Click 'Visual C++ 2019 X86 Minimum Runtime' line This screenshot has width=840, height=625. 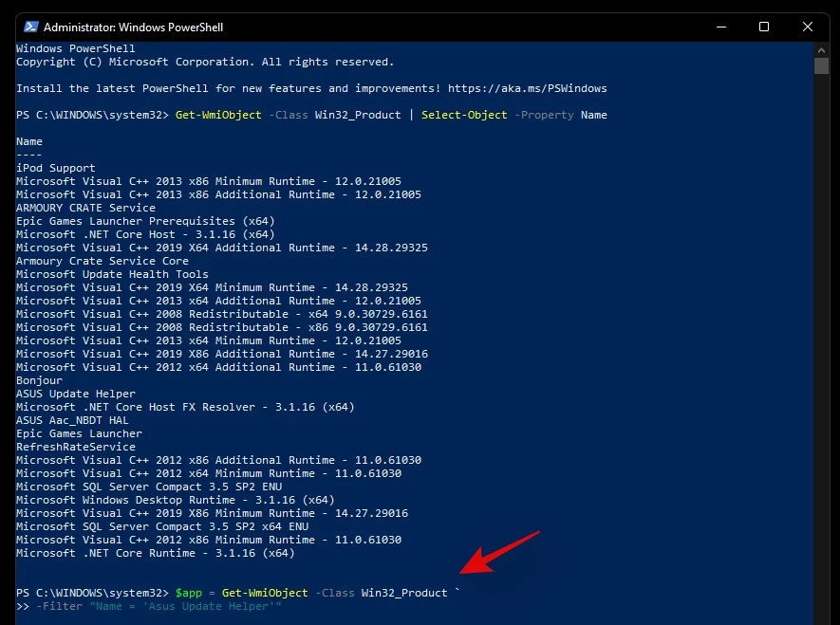(212, 513)
